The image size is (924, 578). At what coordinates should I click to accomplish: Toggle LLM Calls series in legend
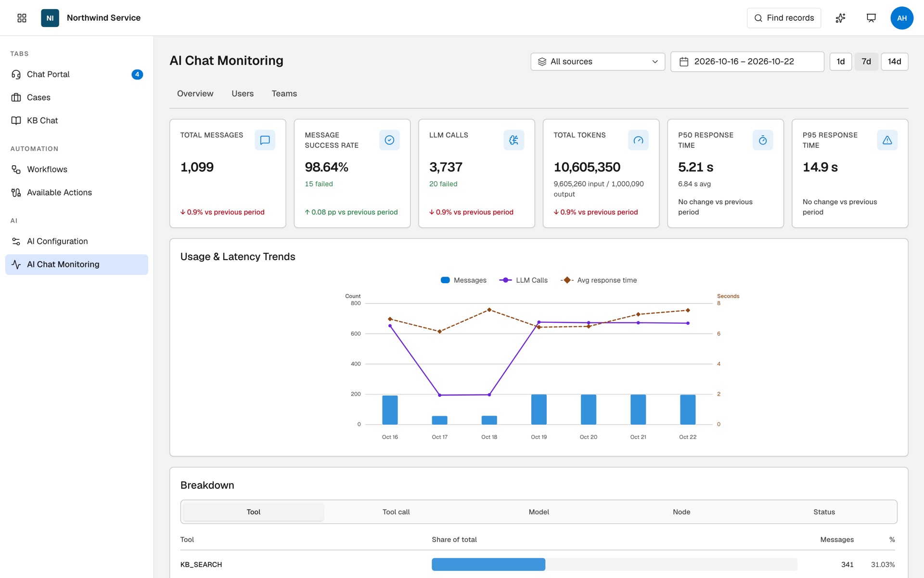point(524,280)
